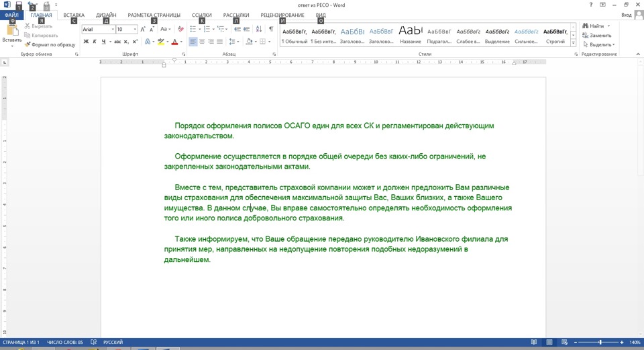Decrease font size with the A-down icon
This screenshot has height=350, width=644.
152,29
